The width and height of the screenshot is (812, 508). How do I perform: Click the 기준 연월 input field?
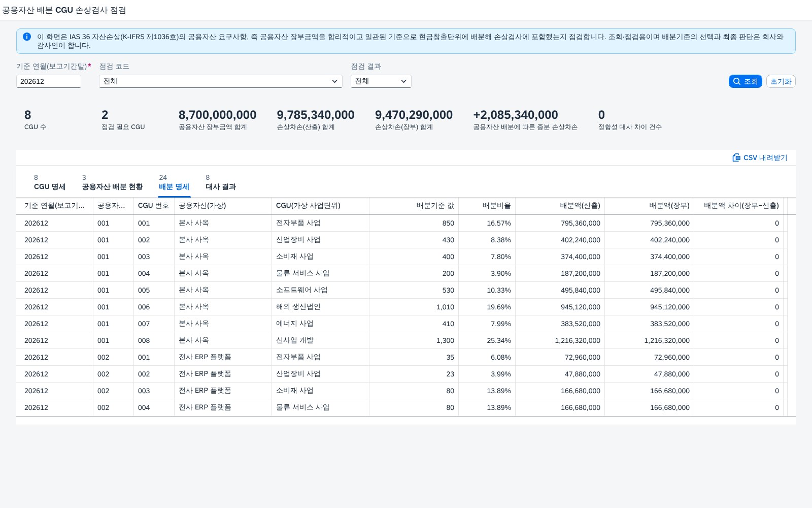coord(49,81)
